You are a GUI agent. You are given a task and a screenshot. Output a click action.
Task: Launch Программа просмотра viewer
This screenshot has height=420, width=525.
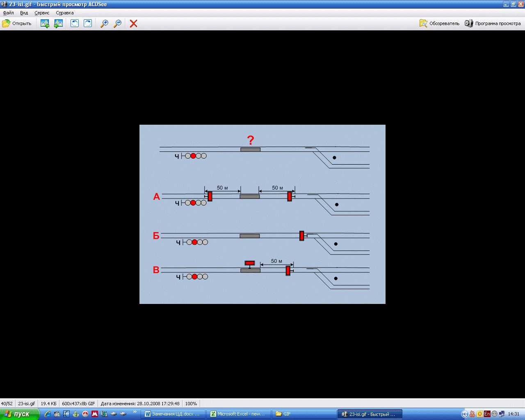(x=493, y=23)
